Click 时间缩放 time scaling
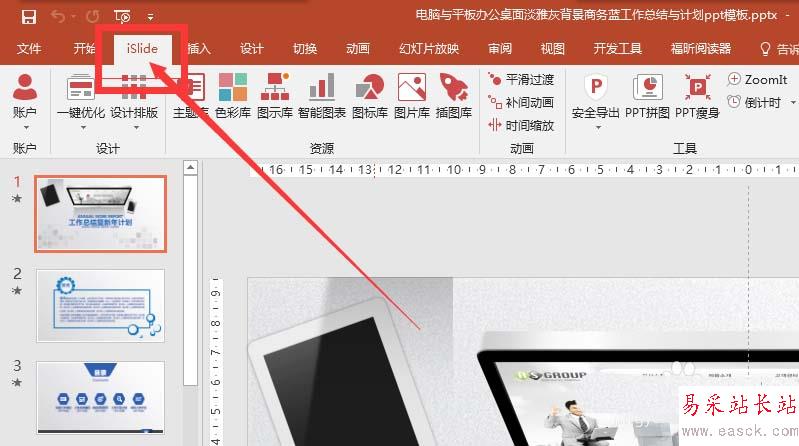Screen dimensions: 799x446 [521, 125]
